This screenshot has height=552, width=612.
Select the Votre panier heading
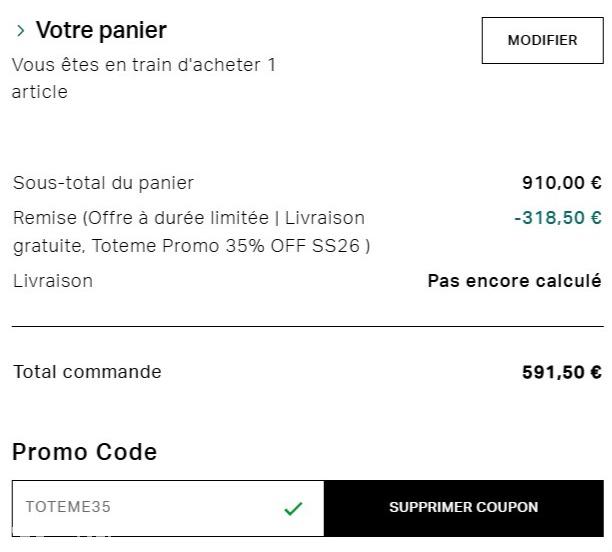101,31
